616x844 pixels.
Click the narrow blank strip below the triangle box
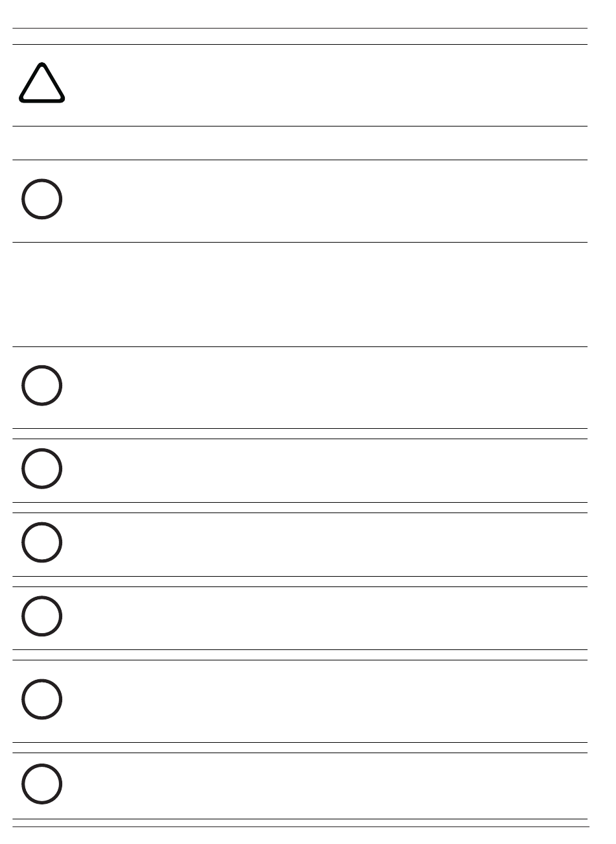300,143
